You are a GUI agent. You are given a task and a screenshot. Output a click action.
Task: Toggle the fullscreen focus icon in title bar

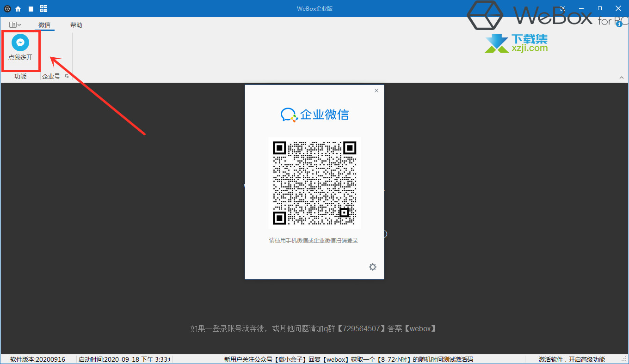(563, 8)
